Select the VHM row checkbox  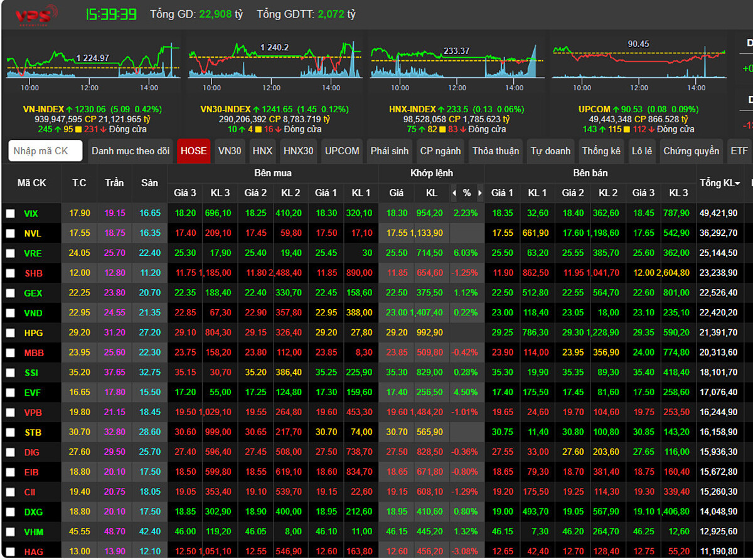coord(11,532)
